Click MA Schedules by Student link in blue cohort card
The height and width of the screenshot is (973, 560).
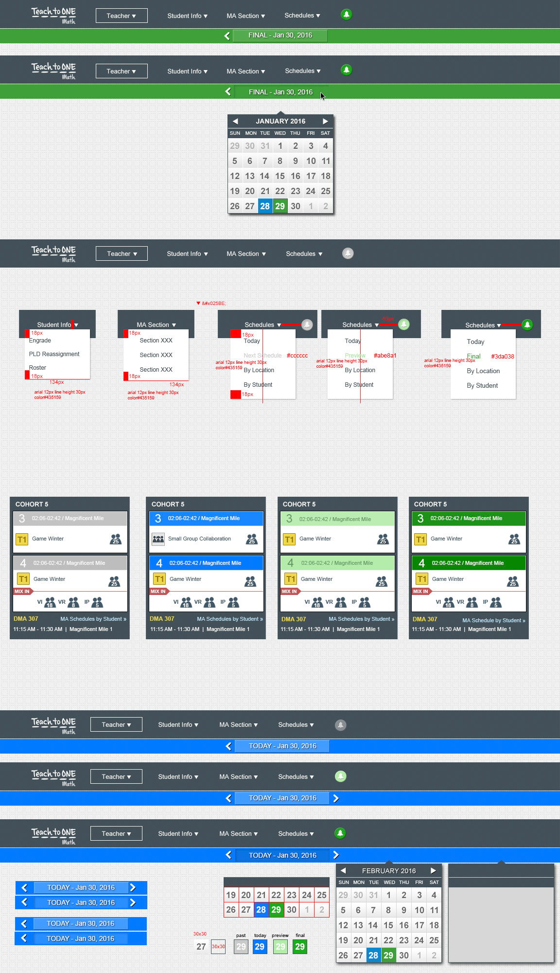click(229, 619)
